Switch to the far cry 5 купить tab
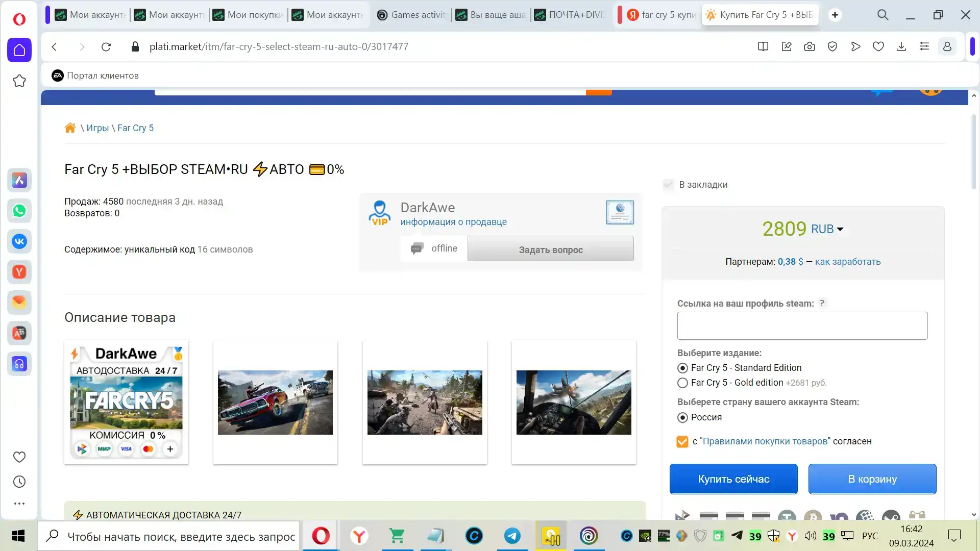The height and width of the screenshot is (551, 980). tap(663, 15)
